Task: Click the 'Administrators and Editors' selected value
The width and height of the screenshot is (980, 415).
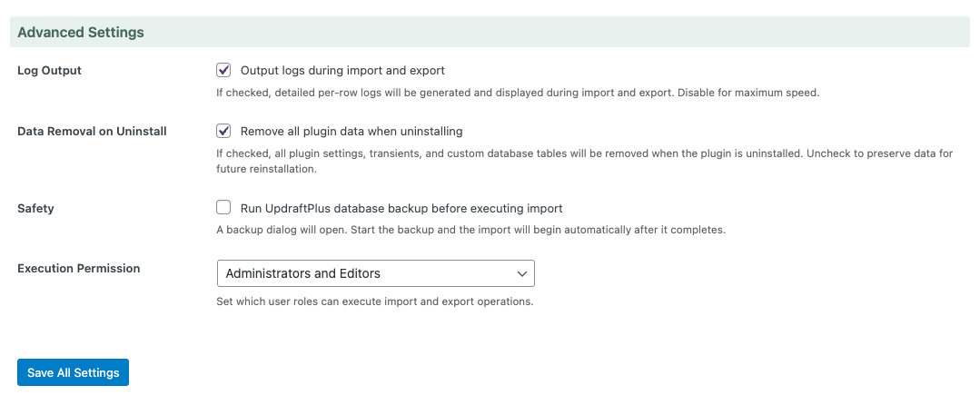Action: 303,273
